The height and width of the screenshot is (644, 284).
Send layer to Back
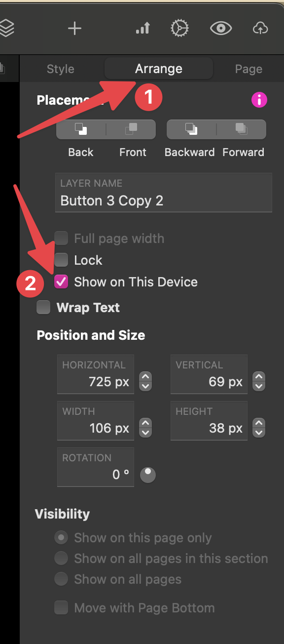pyautogui.click(x=81, y=129)
